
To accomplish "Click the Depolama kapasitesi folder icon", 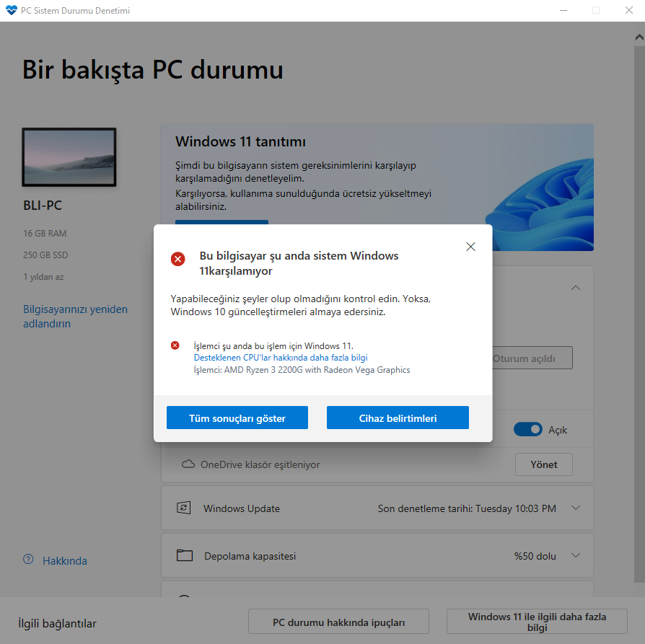I will coord(185,555).
